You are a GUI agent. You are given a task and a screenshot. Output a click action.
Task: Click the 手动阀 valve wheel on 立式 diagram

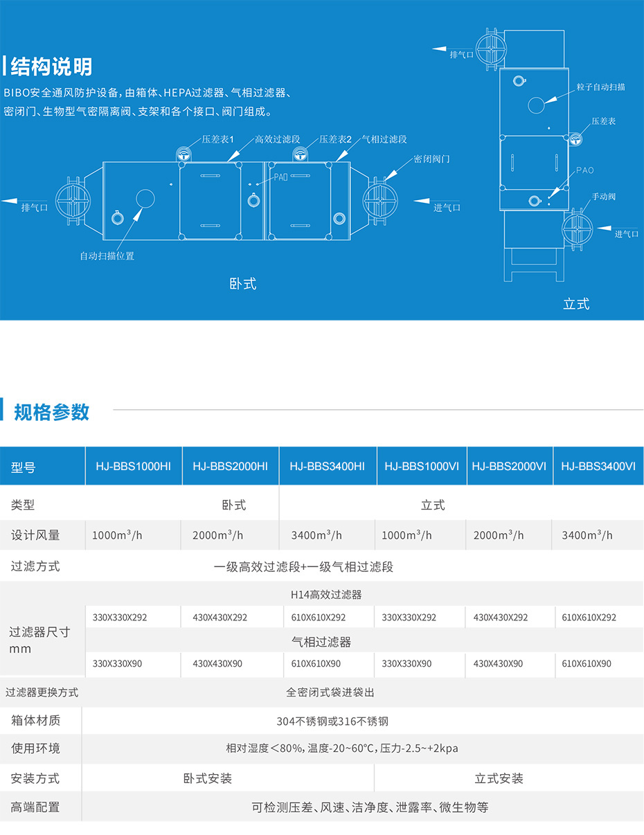[578, 229]
